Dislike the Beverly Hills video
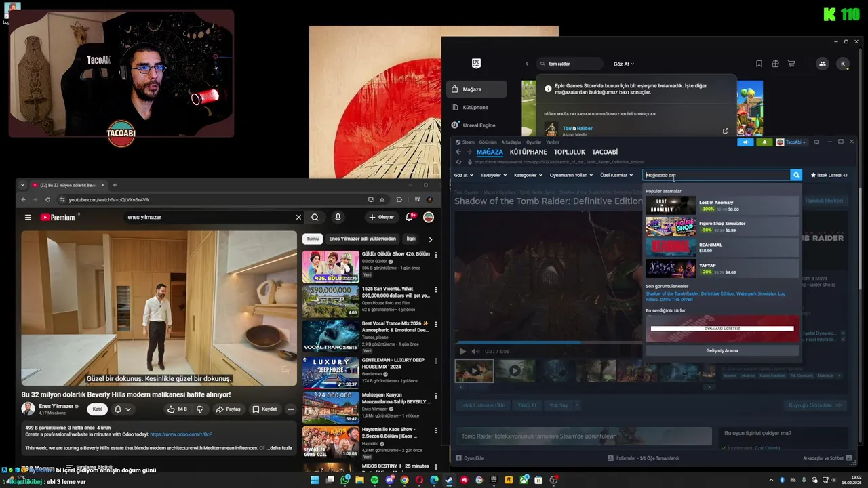868x488 pixels. click(x=200, y=409)
